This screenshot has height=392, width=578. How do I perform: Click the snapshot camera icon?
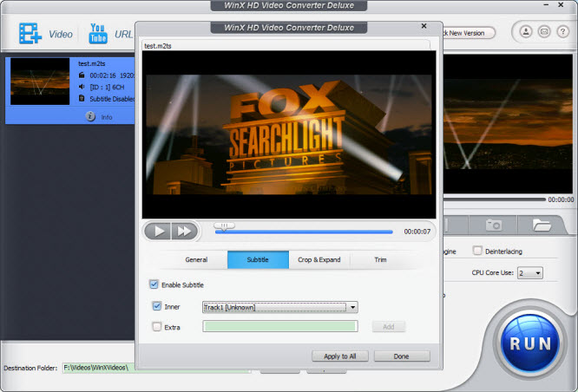494,225
